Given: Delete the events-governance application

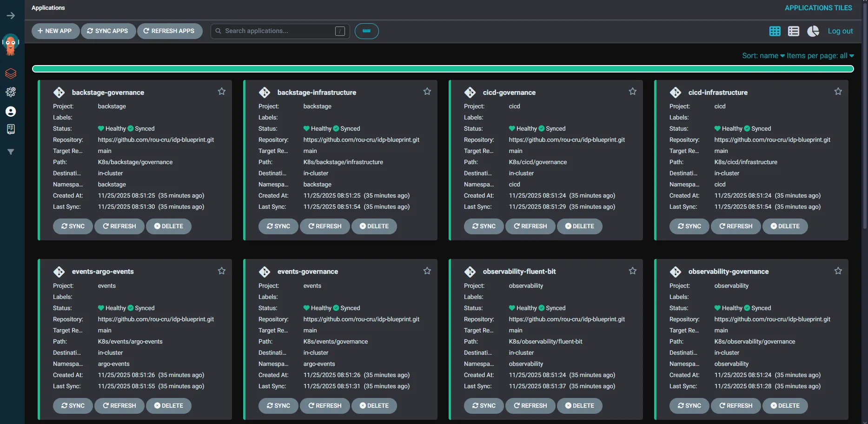Looking at the screenshot, I should [x=374, y=406].
